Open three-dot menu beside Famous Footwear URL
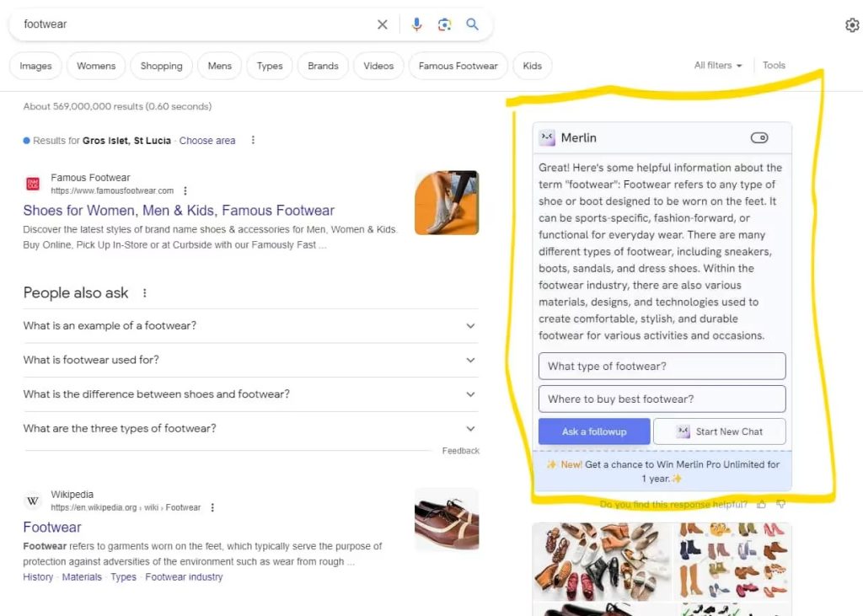Viewport: 863px width, 616px height. click(x=185, y=191)
